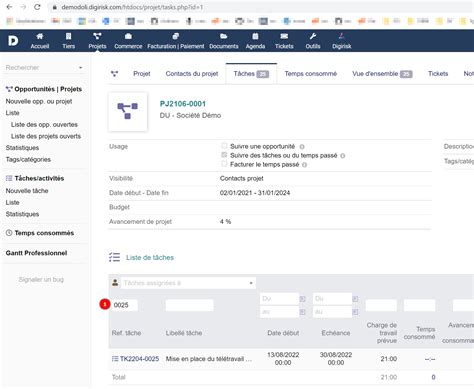
Task: Sort by Echéance column header
Action: coord(336,333)
